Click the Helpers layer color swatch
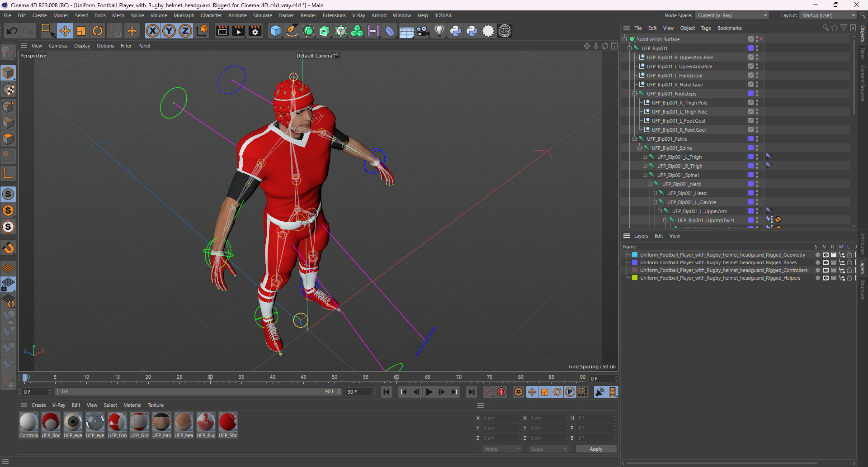This screenshot has width=868, height=467. click(x=635, y=278)
